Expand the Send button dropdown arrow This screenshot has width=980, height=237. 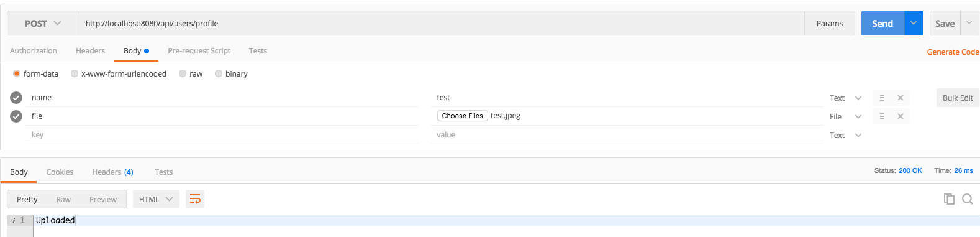914,23
